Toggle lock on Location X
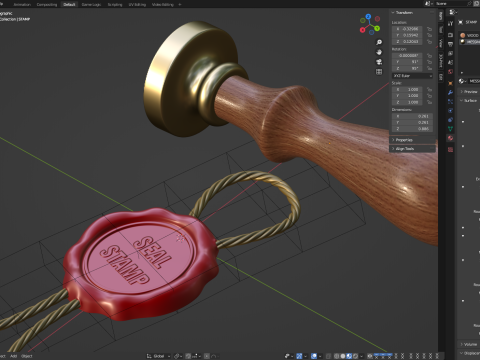This screenshot has height=360, width=480. 429,29
